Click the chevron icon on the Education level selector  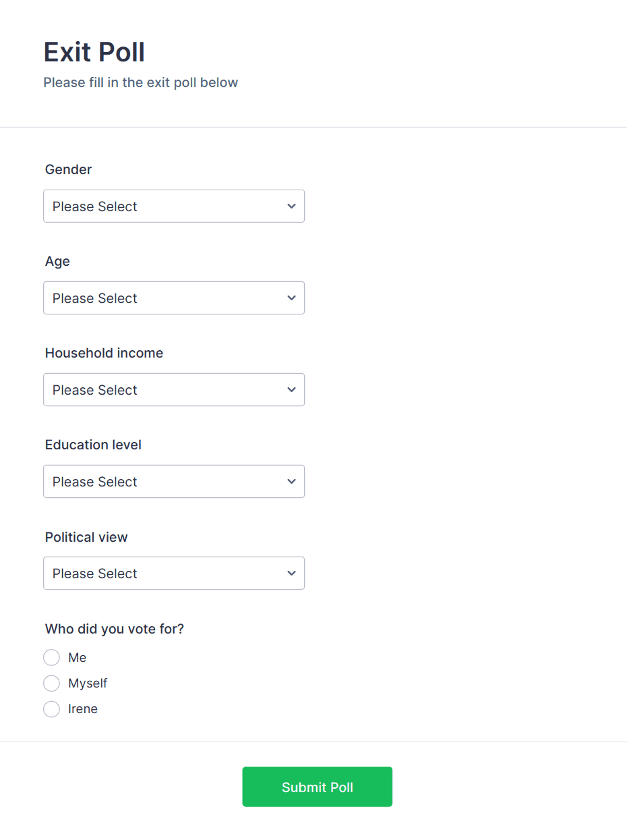tap(291, 481)
